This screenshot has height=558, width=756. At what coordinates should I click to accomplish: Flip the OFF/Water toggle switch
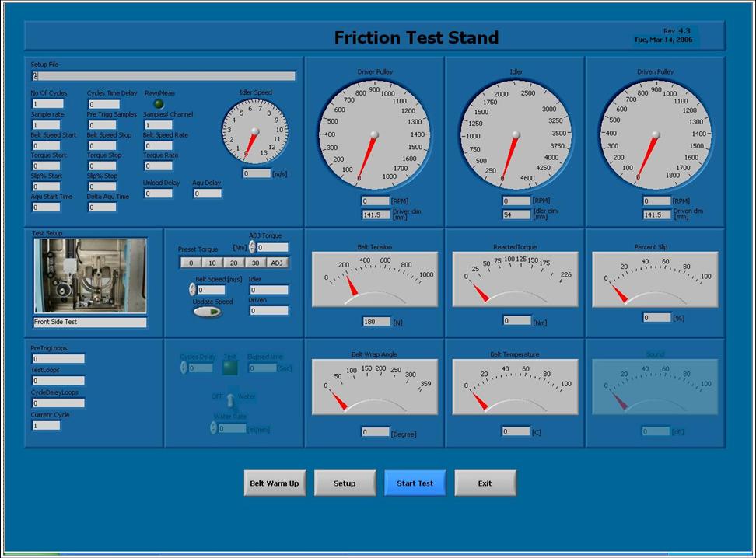pyautogui.click(x=230, y=401)
